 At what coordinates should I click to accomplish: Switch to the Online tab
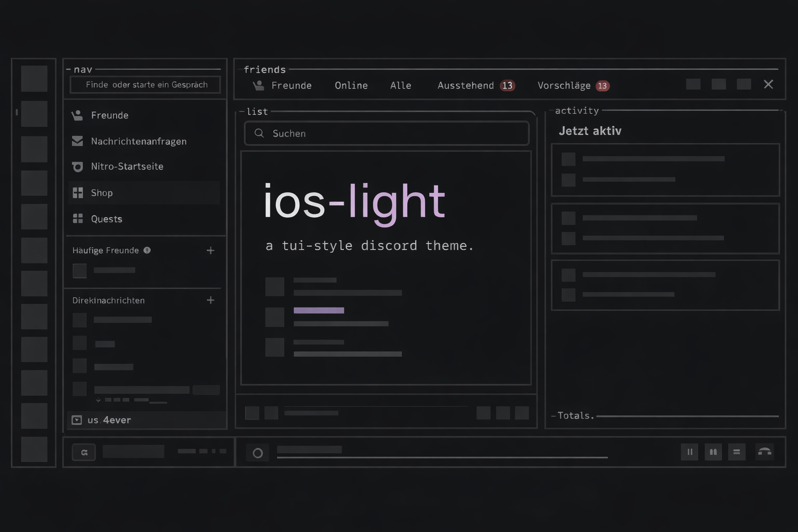pos(351,86)
